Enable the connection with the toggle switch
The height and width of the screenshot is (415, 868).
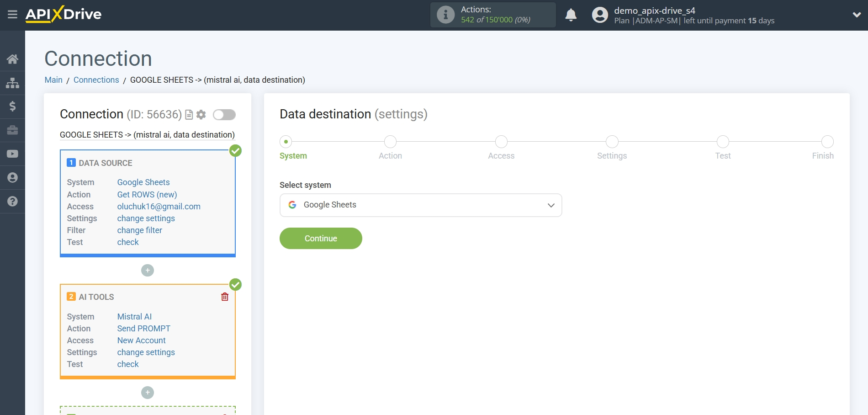224,115
